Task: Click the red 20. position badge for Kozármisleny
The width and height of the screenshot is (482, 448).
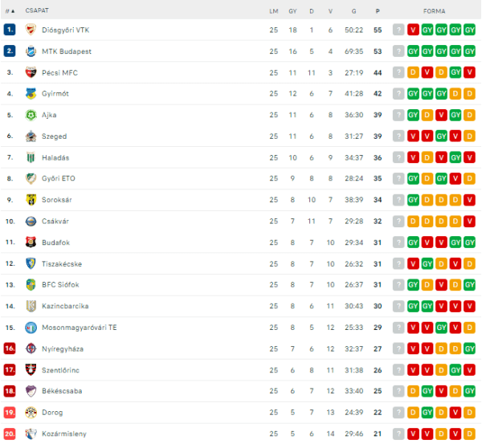Action: (x=10, y=434)
